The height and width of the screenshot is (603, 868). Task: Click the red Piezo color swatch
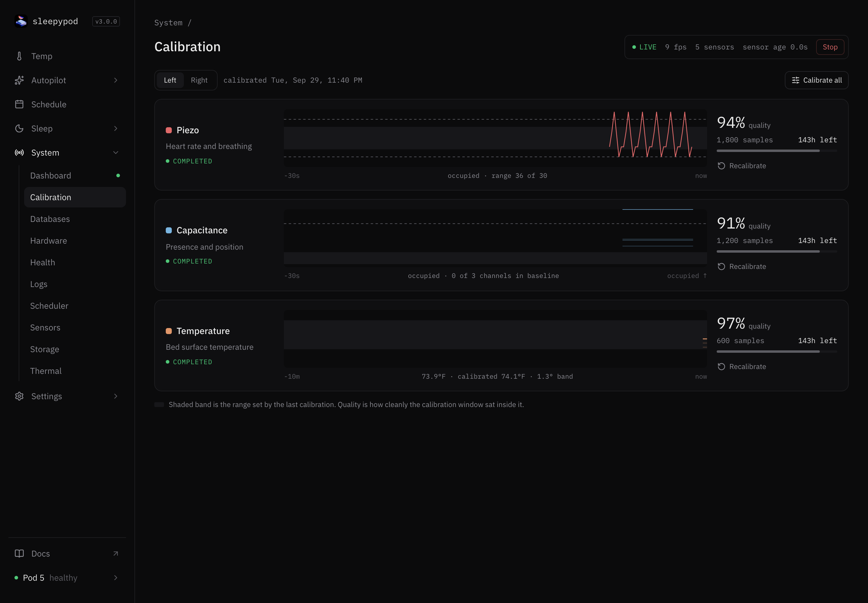click(x=169, y=130)
